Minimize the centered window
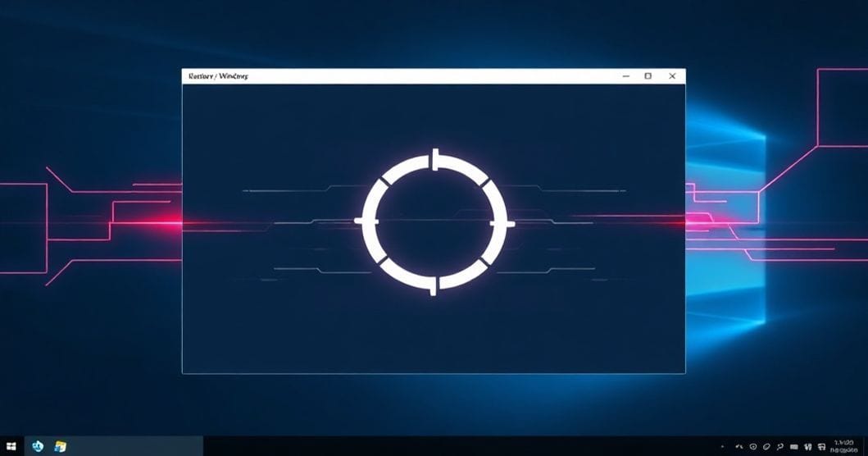868x456 pixels. click(x=625, y=76)
